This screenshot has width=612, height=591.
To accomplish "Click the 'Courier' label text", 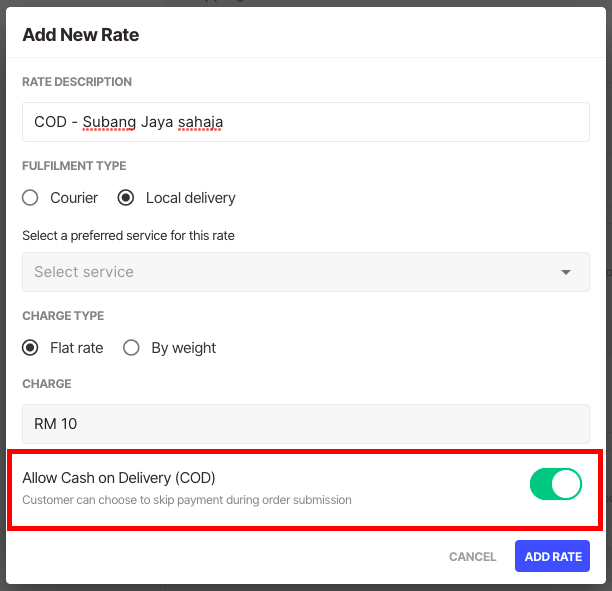I will coord(74,198).
